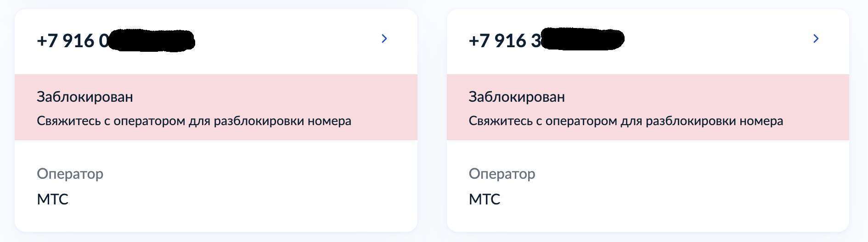This screenshot has height=242, width=868.
Task: Click the phone number starting with +7 916 3
Action: tap(504, 41)
